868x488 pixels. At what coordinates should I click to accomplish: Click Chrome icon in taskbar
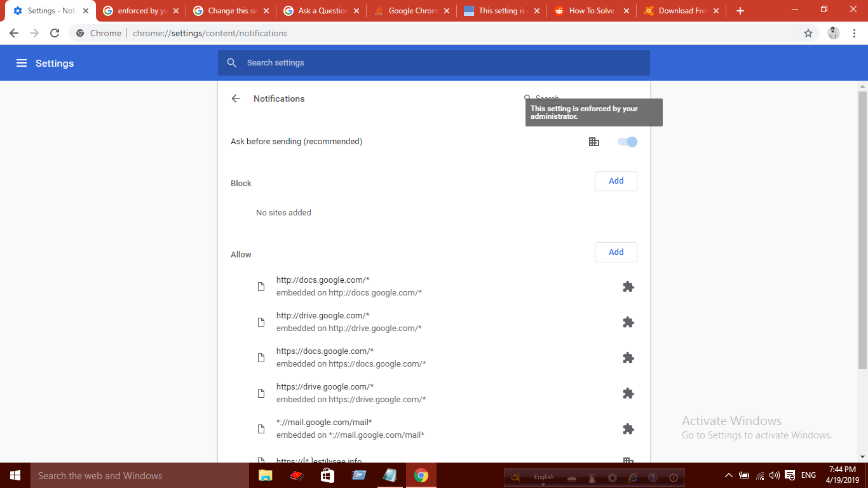(x=421, y=475)
